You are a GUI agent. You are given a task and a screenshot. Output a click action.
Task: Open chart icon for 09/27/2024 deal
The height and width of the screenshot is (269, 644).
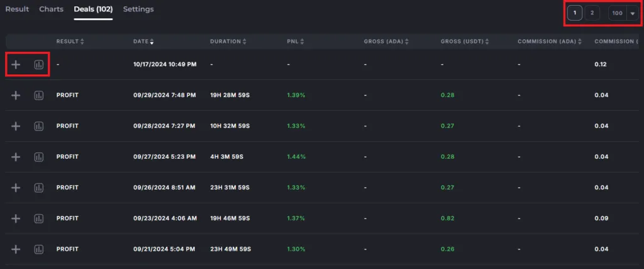click(39, 157)
